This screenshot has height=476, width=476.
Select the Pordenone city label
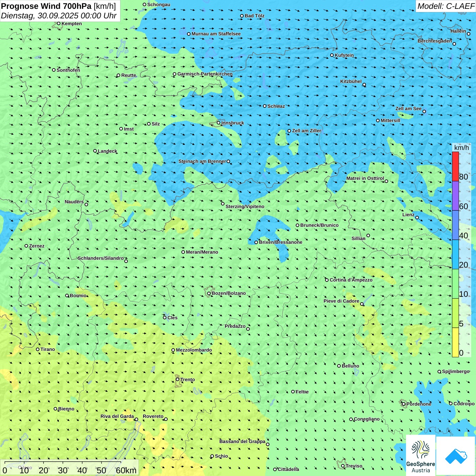419,404
